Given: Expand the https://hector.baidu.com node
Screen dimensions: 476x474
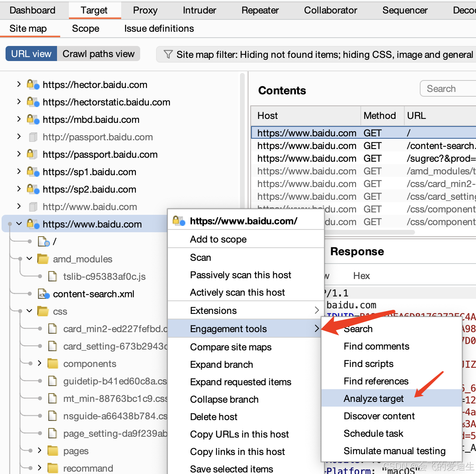Looking at the screenshot, I should (x=19, y=84).
